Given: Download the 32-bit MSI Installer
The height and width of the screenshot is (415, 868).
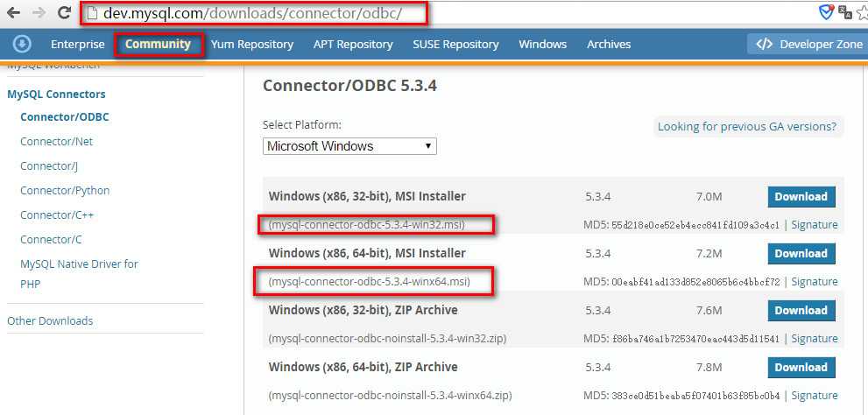Looking at the screenshot, I should pyautogui.click(x=801, y=196).
